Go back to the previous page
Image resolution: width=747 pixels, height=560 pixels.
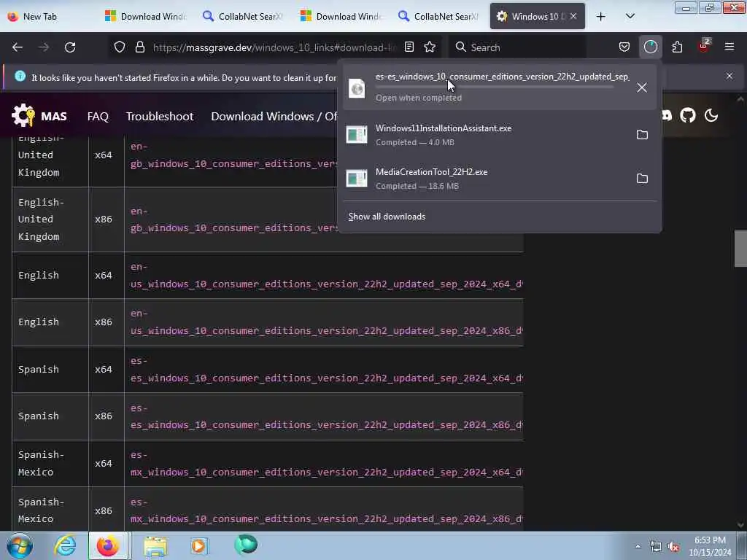click(18, 47)
